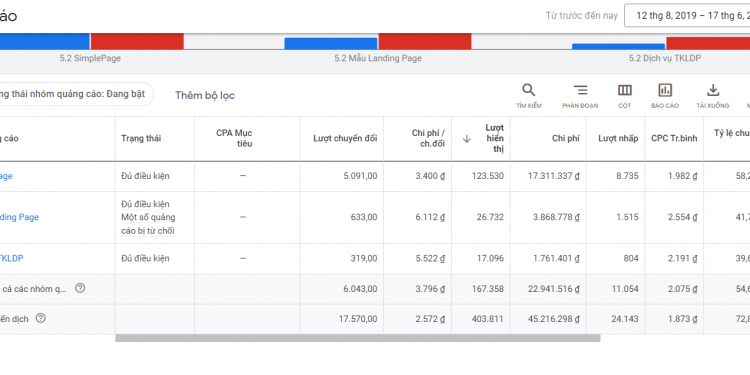This screenshot has height=375, width=750.
Task: Sort by Trạng thái column header
Action: [x=141, y=139]
